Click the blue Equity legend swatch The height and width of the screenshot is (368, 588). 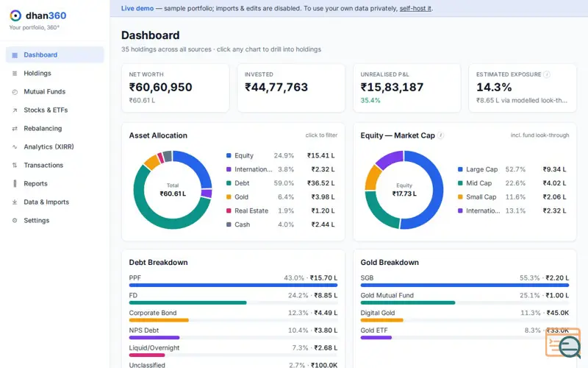[229, 155]
